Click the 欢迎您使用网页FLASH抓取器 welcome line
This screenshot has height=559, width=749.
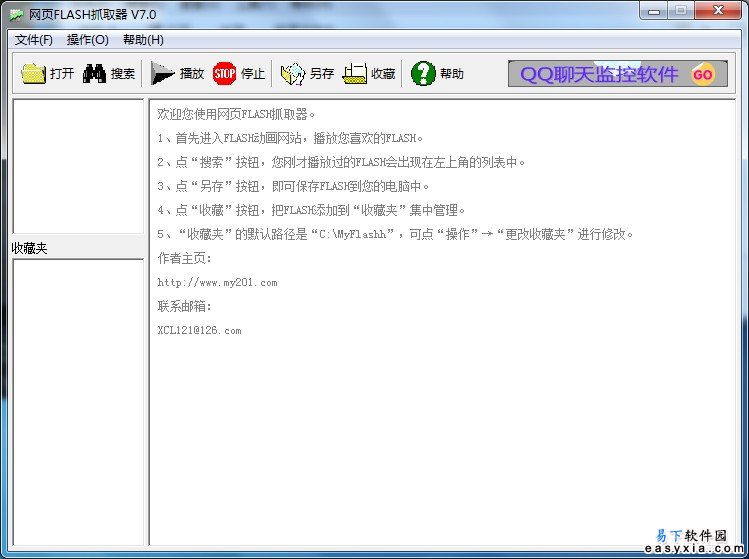pyautogui.click(x=236, y=114)
